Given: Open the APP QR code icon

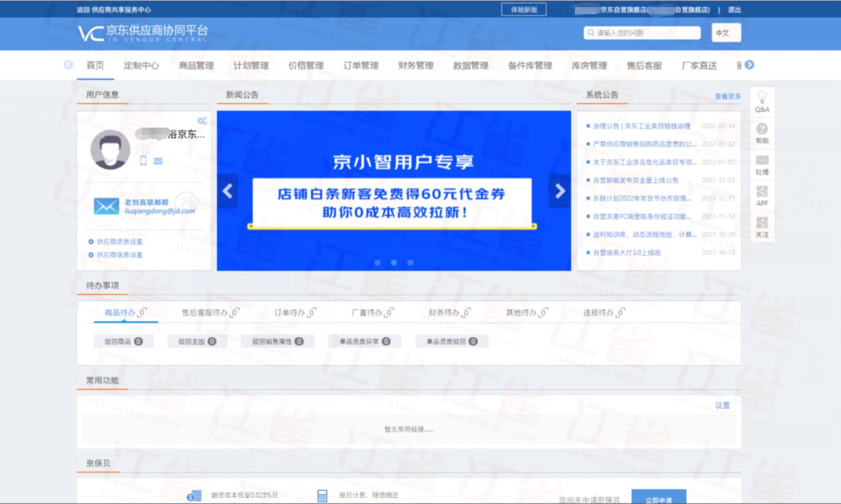Looking at the screenshot, I should [762, 191].
